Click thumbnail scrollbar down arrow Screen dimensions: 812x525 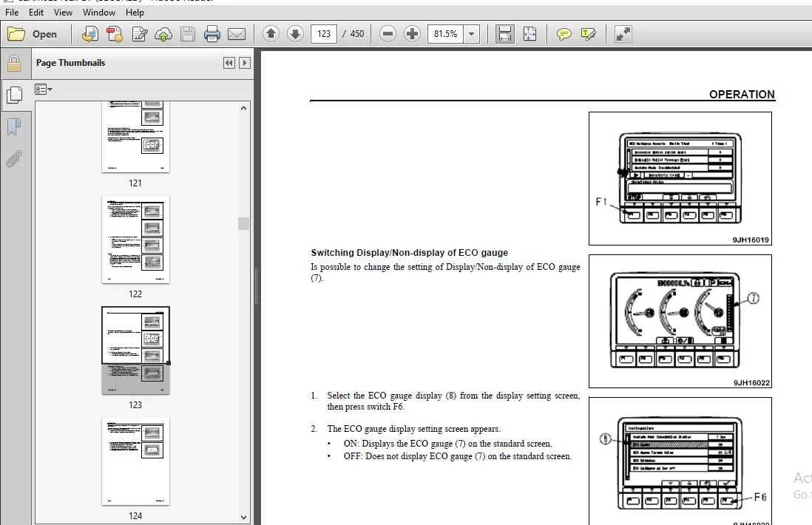244,517
